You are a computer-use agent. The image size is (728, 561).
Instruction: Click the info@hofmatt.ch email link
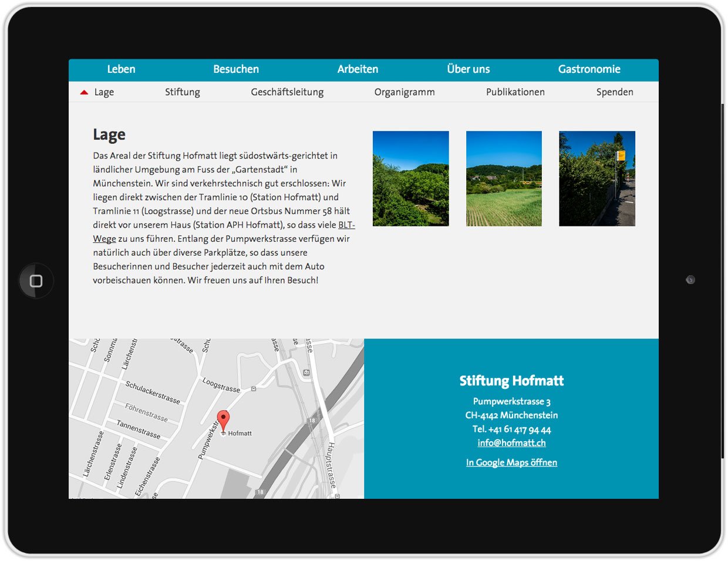[x=511, y=443]
